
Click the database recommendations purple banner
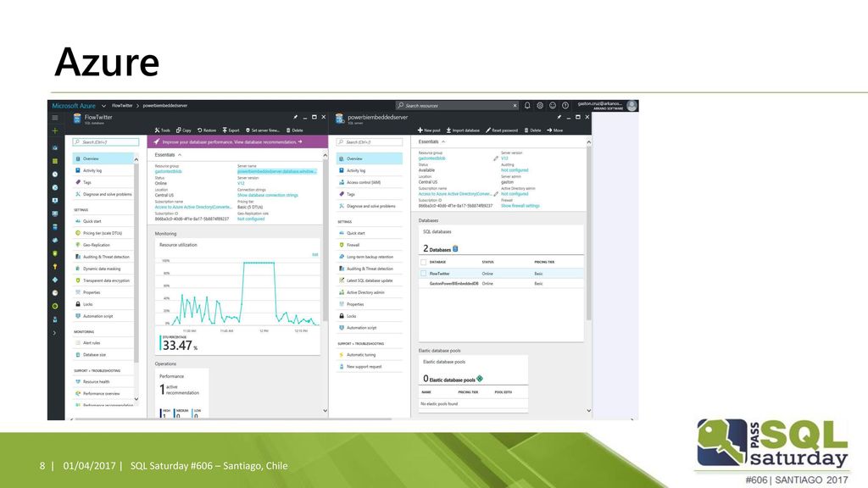237,142
